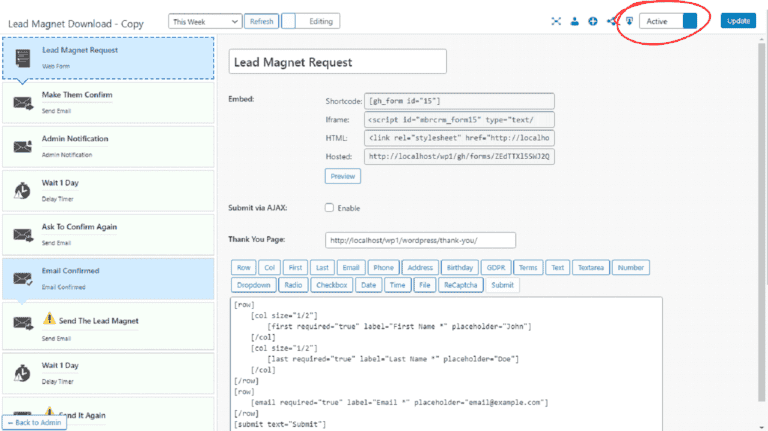Click Back to Admin link
768x431 pixels.
click(34, 422)
